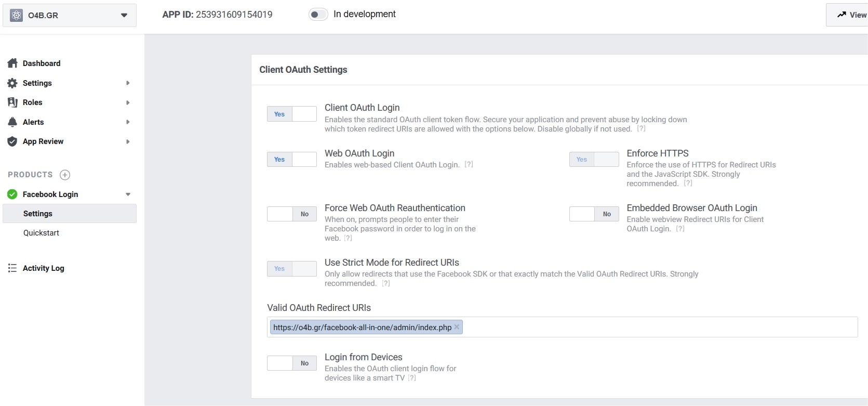Toggle the In development status switch

(x=318, y=15)
